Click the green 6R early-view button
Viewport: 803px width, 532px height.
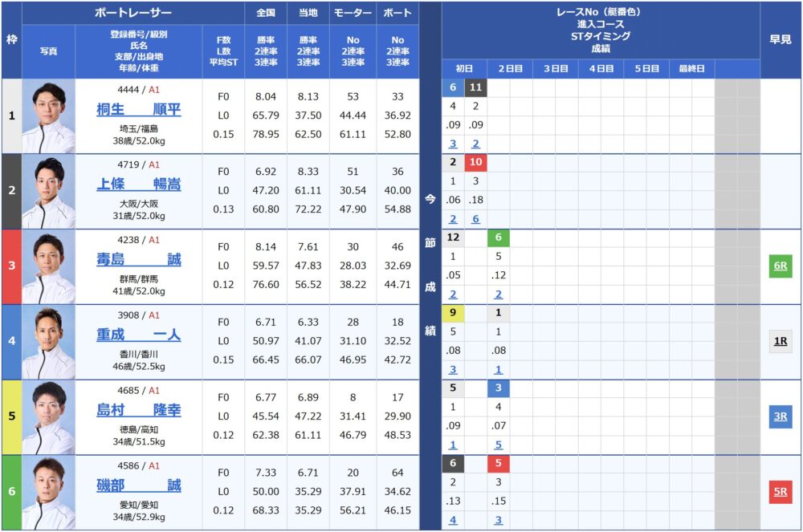tap(780, 266)
